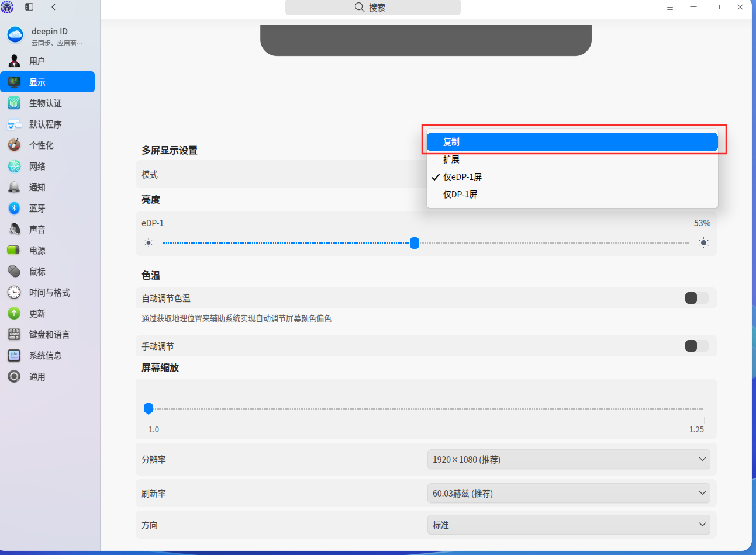The height and width of the screenshot is (555, 756).
Task: Open 电源 power settings
Action: (x=47, y=250)
